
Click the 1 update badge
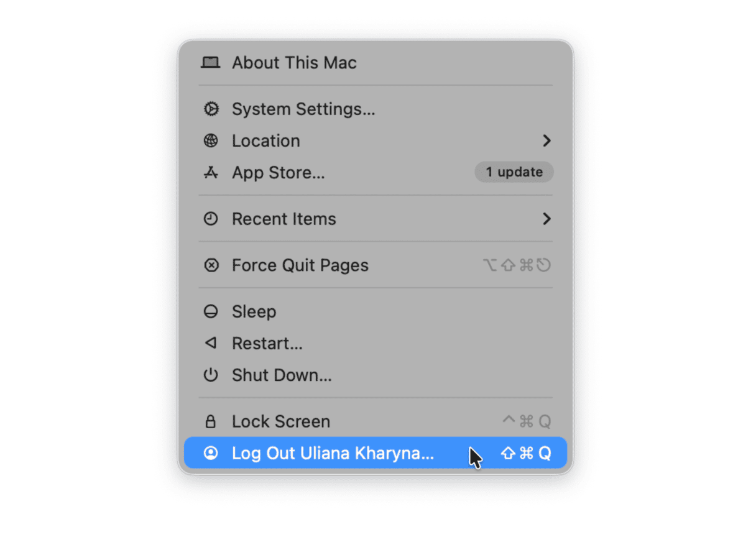click(514, 172)
